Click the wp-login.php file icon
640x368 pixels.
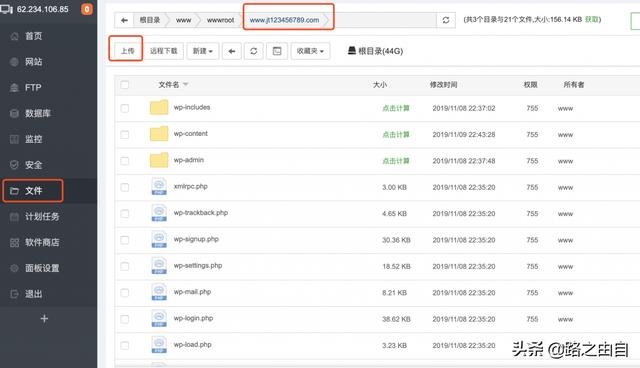(159, 318)
